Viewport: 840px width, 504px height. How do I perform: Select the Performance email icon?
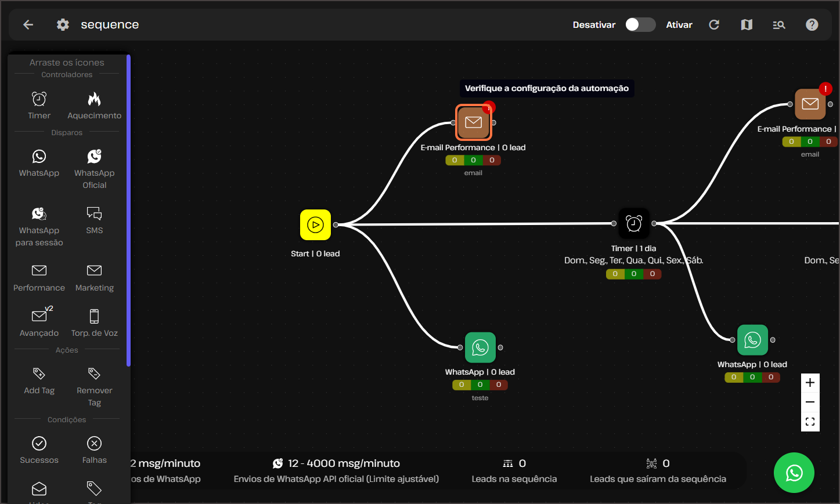tap(39, 270)
